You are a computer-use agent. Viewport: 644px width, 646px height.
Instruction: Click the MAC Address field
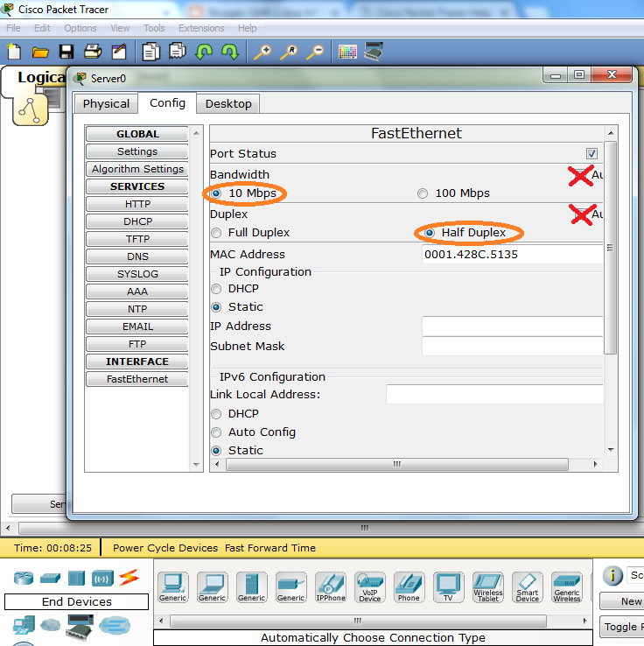click(x=513, y=254)
